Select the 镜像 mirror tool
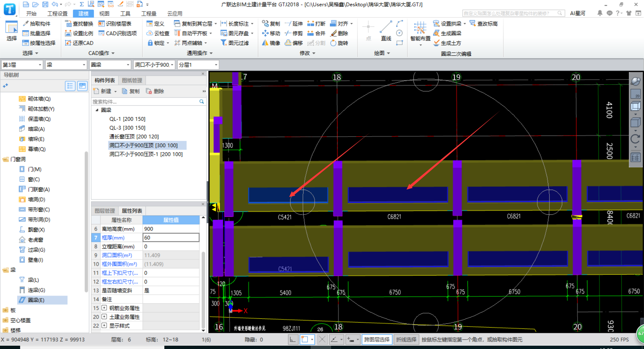Screen dimensions: 644x349 coord(271,43)
